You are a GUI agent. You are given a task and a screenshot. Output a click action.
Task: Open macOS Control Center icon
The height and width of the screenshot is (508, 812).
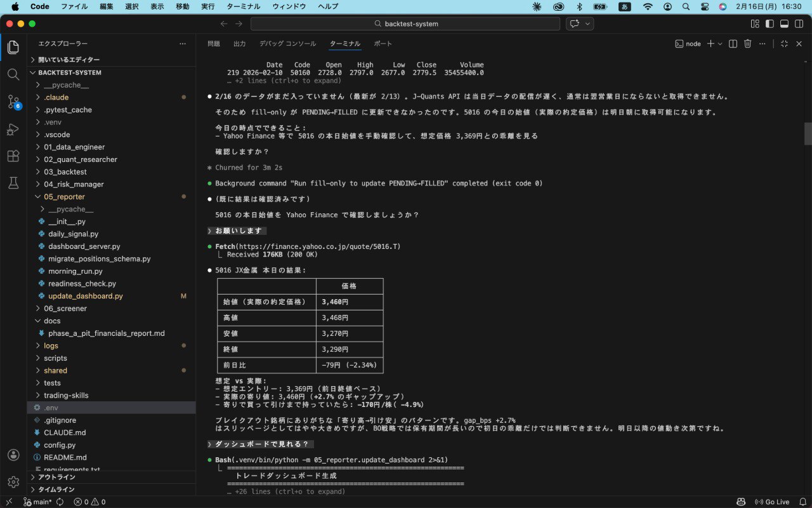point(705,6)
